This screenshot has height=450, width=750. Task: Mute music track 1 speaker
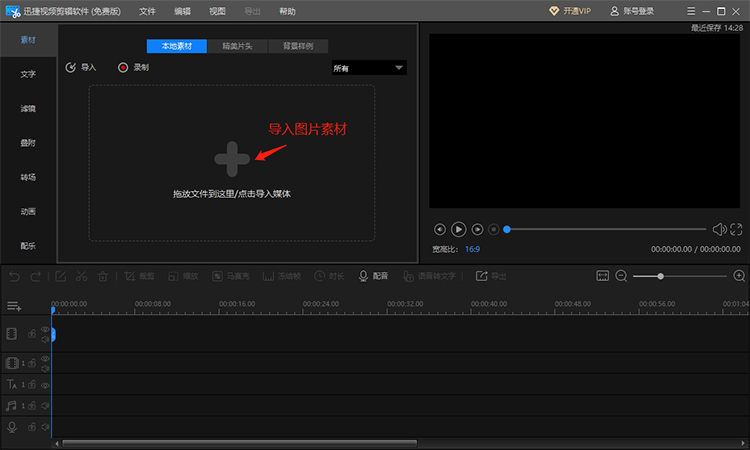(45, 406)
